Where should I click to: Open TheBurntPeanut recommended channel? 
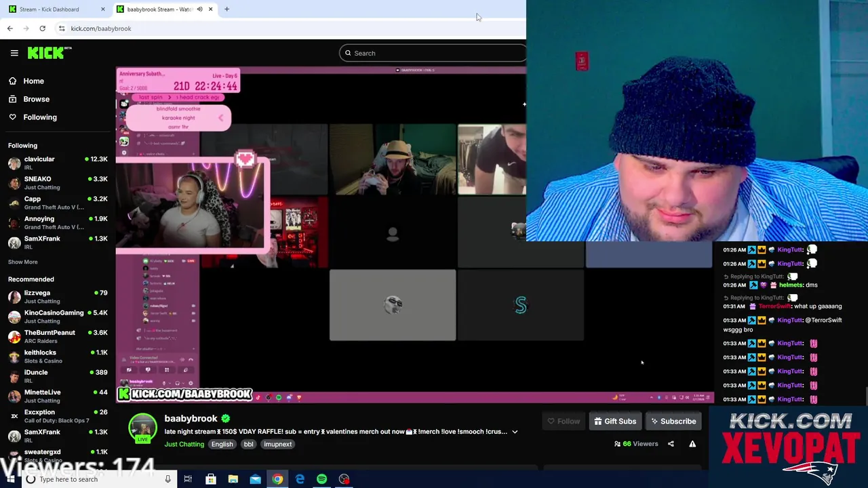click(58, 336)
